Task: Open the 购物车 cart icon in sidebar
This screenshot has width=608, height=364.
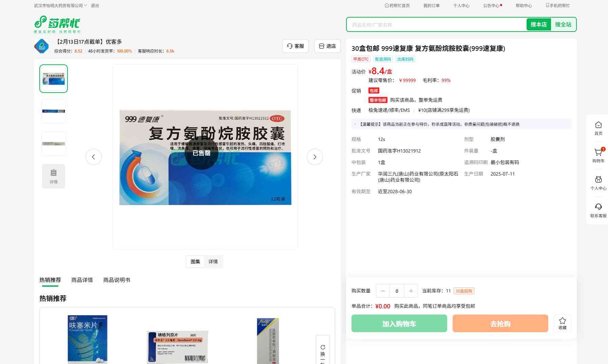Action: coord(598,153)
